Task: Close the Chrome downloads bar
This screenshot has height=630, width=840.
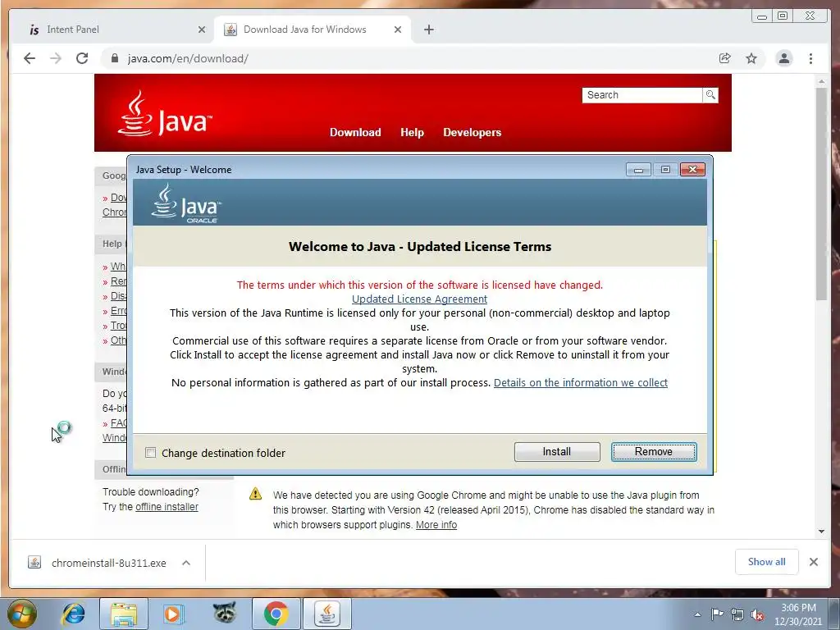Action: [x=813, y=562]
